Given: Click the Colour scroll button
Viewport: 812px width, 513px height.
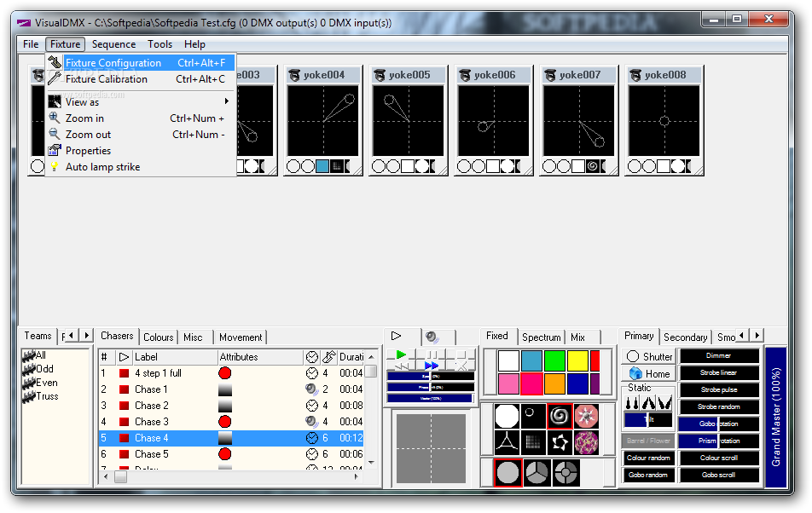Looking at the screenshot, I should pyautogui.click(x=719, y=458).
